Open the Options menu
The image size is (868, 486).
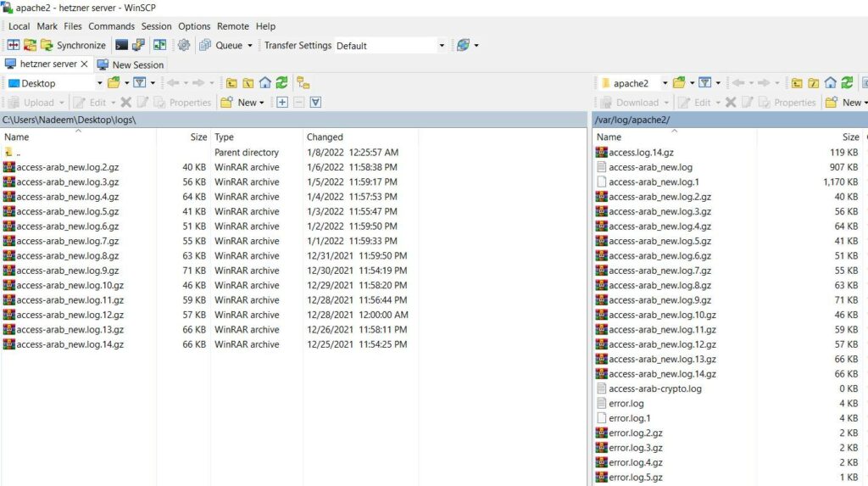pyautogui.click(x=194, y=26)
